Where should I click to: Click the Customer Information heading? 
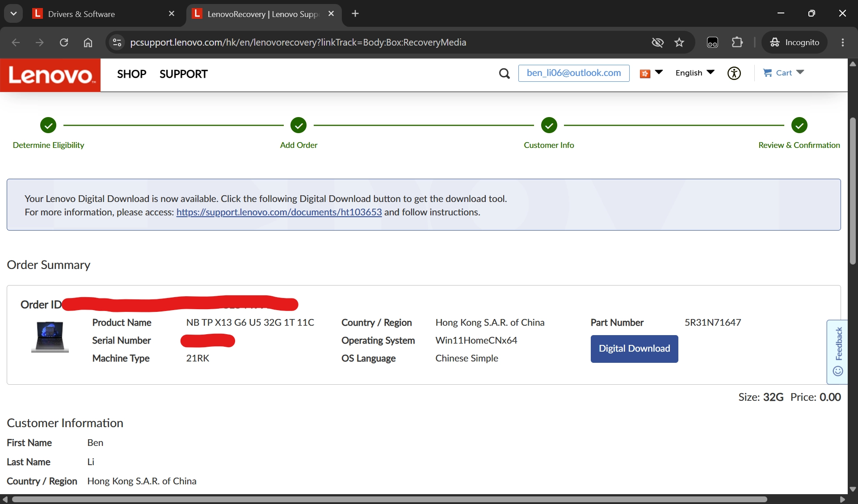click(x=65, y=423)
